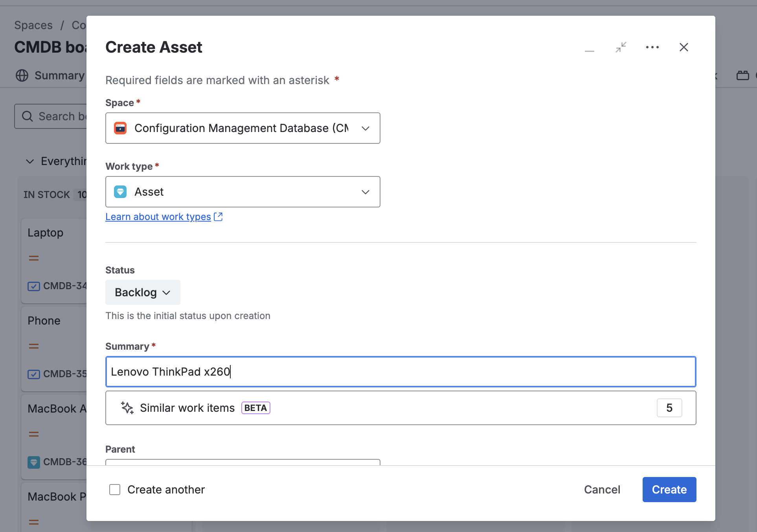
Task: Click the Configuration Management Database space icon
Action: (120, 128)
